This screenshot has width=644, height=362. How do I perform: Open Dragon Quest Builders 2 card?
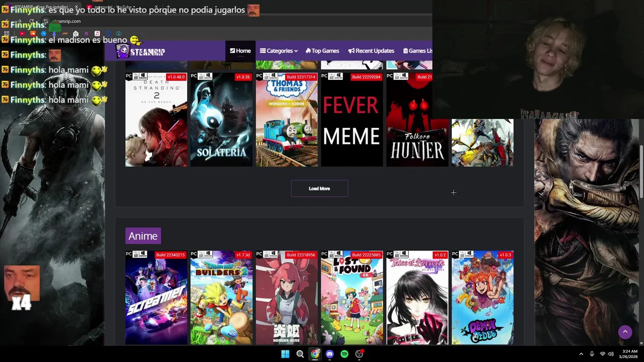221,298
